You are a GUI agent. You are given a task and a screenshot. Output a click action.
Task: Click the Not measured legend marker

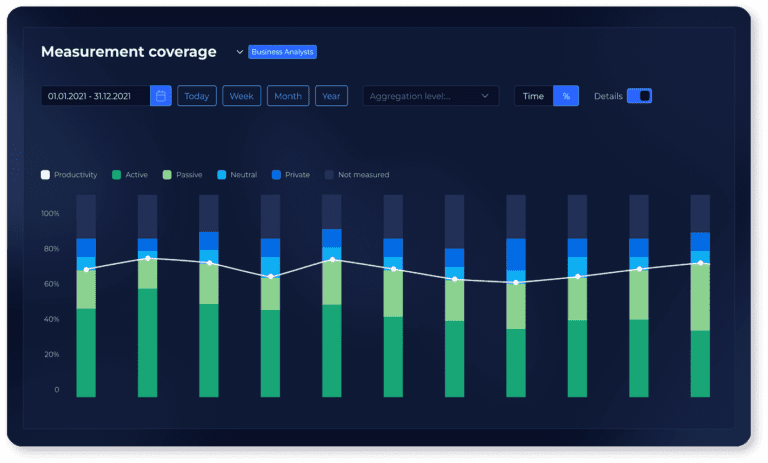click(329, 175)
